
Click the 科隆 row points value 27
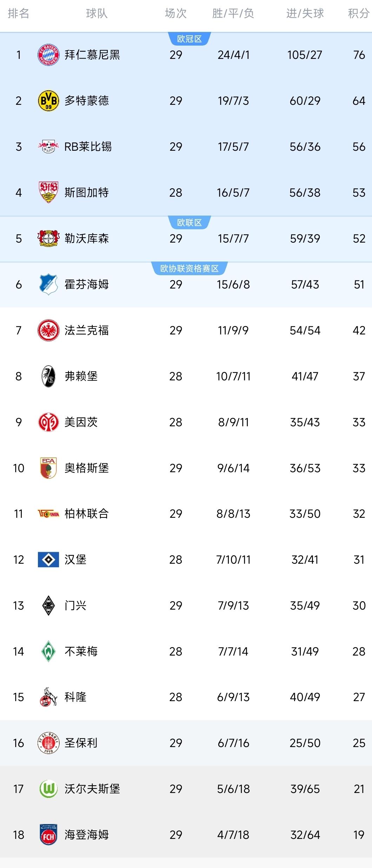359,697
